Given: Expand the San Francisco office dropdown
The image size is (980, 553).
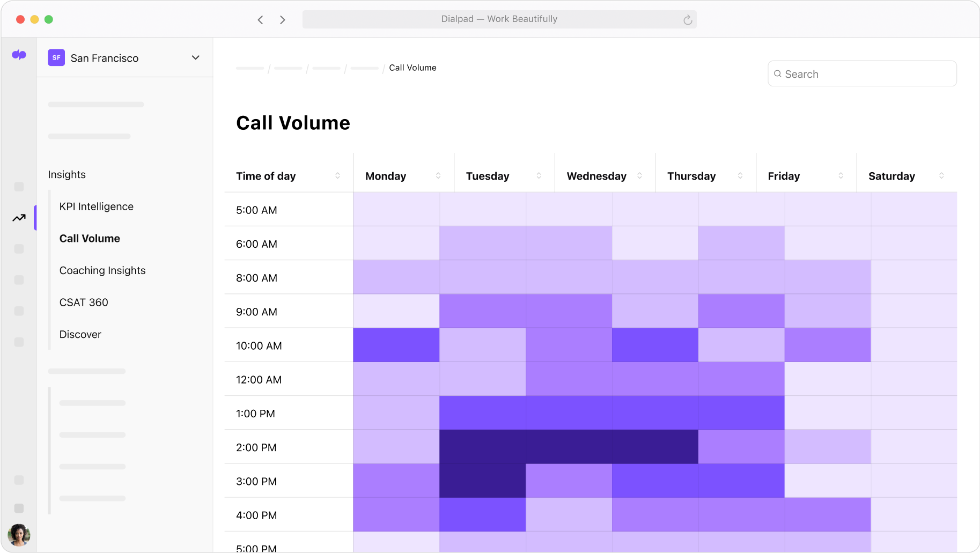Looking at the screenshot, I should [x=196, y=57].
